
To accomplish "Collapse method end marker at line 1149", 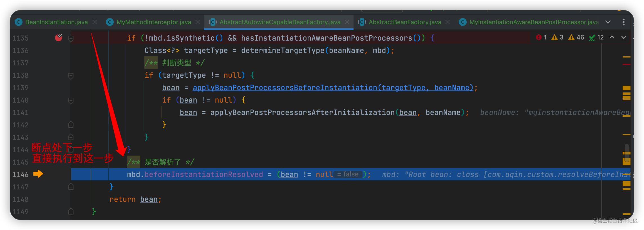I will [x=71, y=211].
